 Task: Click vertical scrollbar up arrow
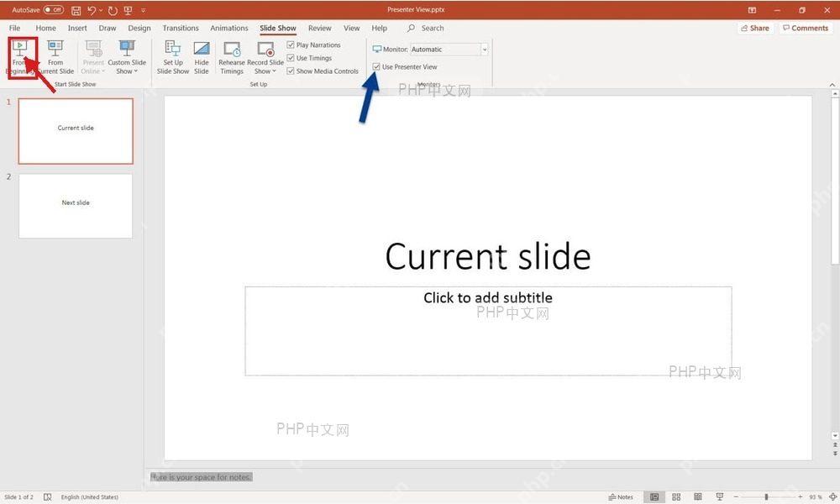(x=835, y=93)
